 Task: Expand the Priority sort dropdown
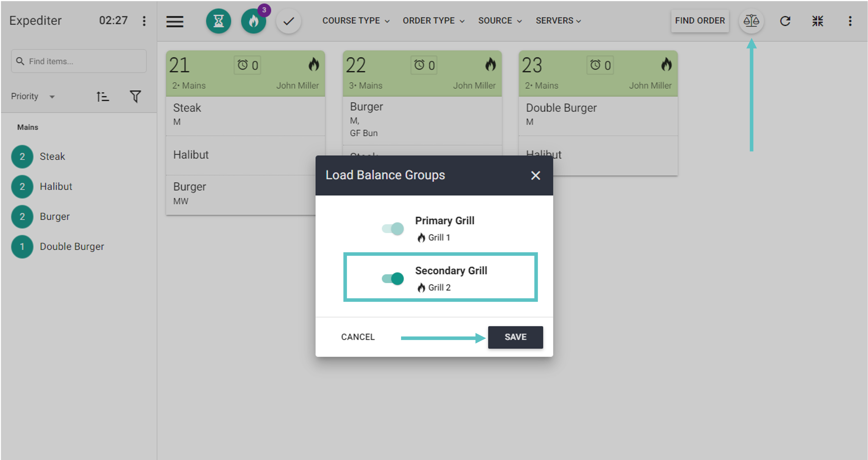33,96
